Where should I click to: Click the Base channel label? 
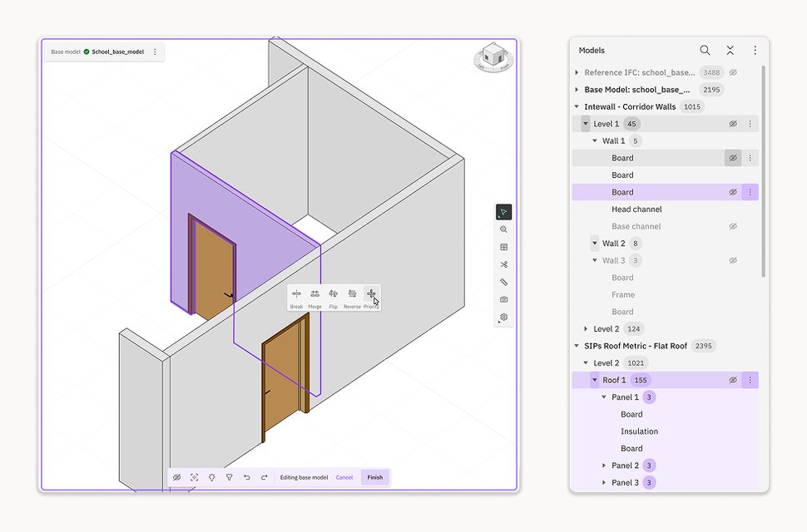636,226
